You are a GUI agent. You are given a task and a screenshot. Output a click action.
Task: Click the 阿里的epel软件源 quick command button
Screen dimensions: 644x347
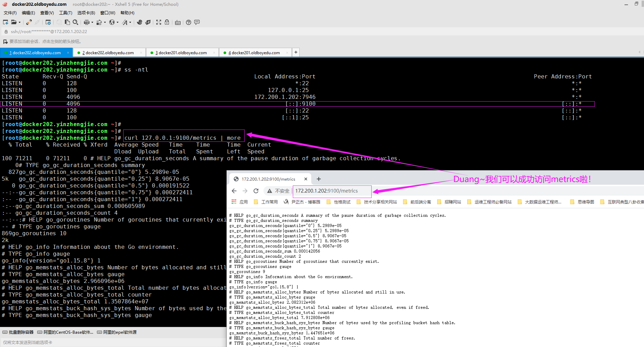click(117, 332)
